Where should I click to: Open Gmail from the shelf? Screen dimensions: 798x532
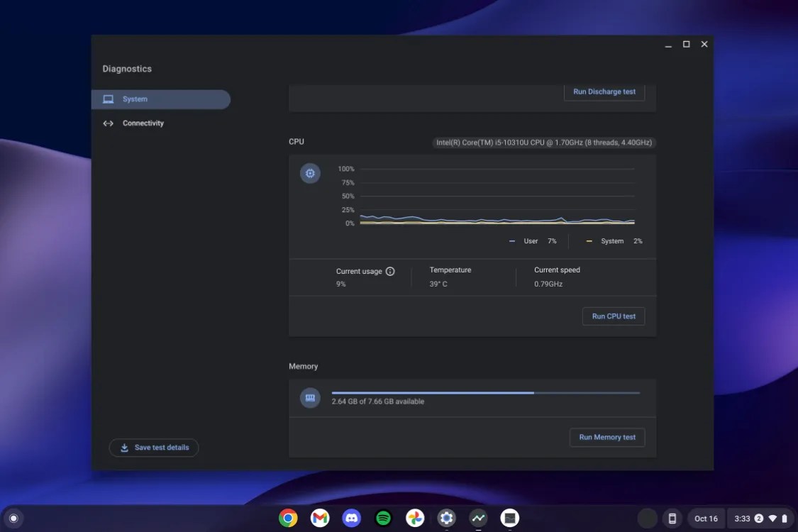point(319,518)
